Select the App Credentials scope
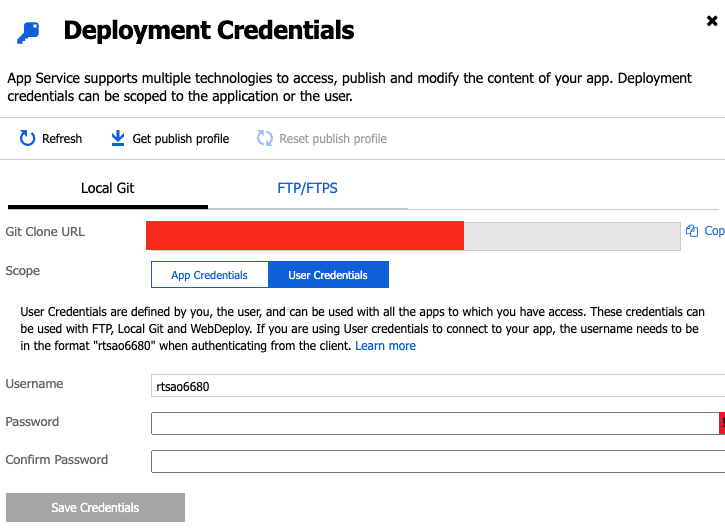Screen dimensions: 725x531 209,275
